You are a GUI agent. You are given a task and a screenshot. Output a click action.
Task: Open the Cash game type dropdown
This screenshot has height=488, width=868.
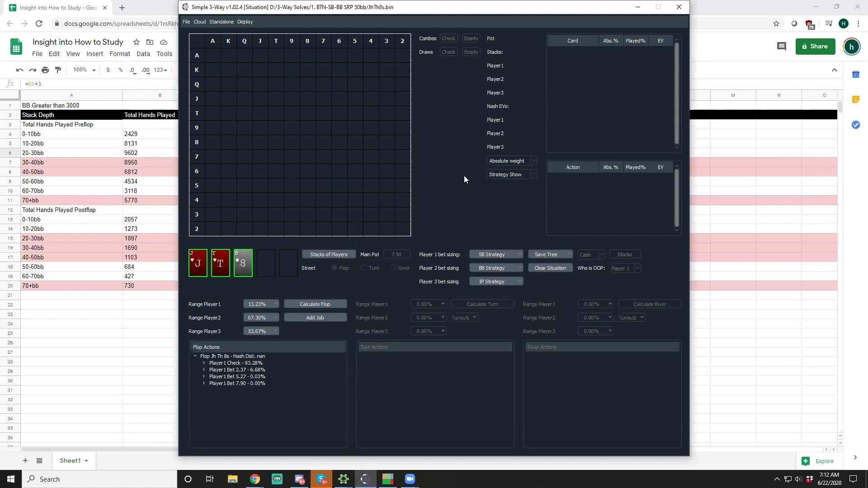(x=590, y=254)
